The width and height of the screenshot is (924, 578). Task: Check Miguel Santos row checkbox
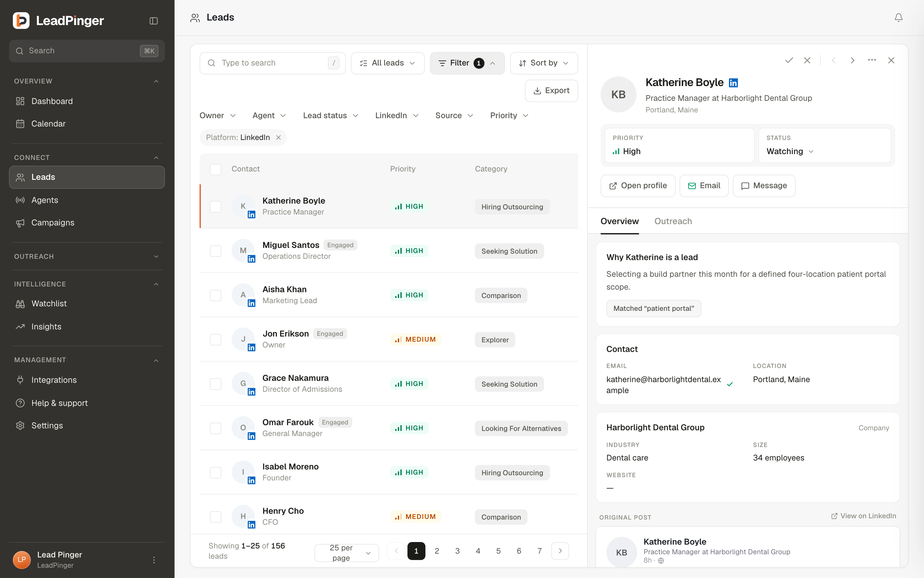(216, 251)
